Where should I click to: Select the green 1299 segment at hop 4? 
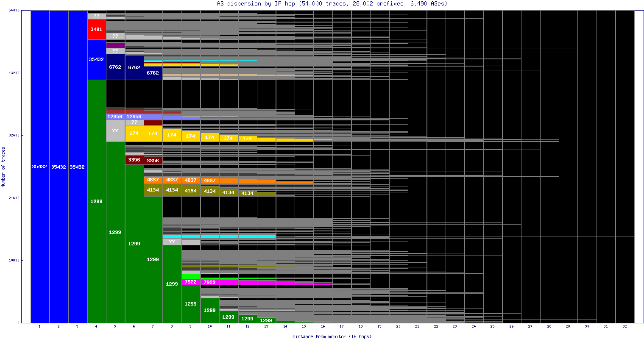click(x=97, y=201)
